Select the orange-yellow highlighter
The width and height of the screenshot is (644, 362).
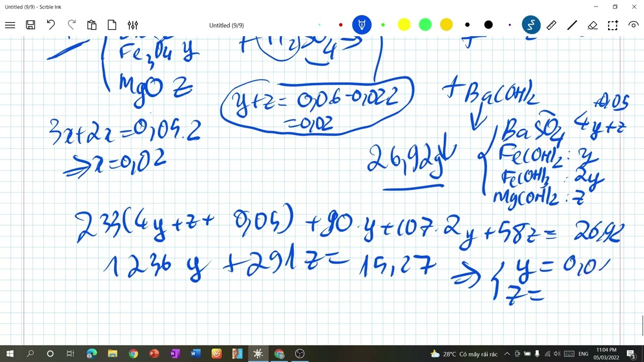click(x=446, y=25)
